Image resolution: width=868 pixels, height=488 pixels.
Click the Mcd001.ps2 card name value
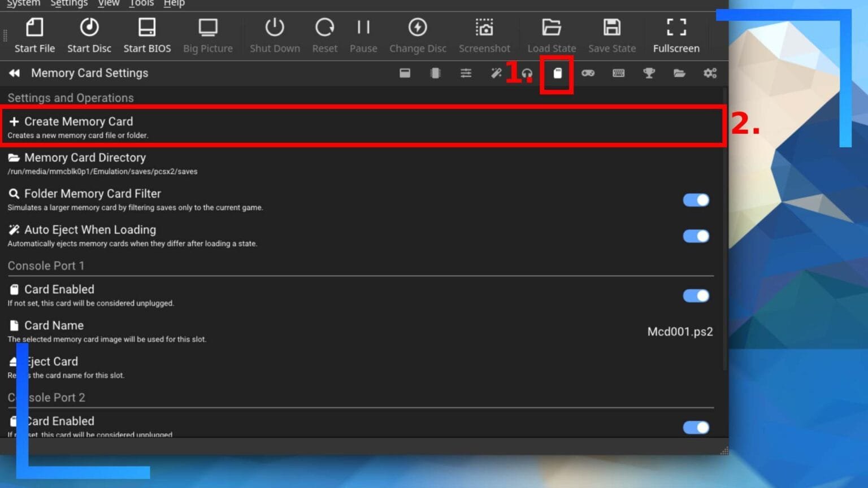click(x=680, y=332)
